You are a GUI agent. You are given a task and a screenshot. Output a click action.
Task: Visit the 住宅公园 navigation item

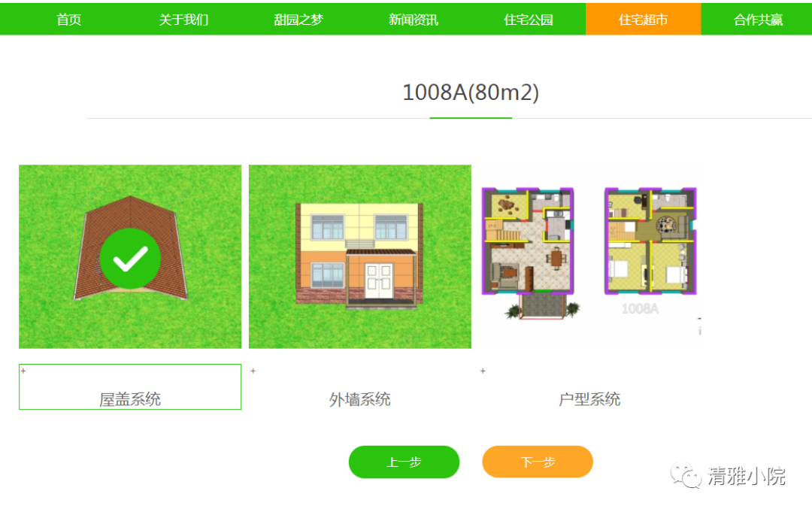point(529,20)
